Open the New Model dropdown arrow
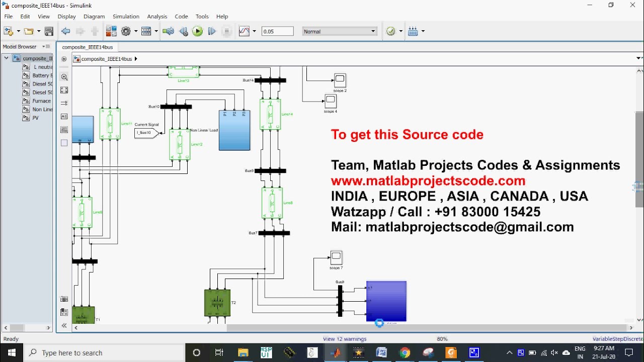Viewport: 644px width, 362px height. pyautogui.click(x=19, y=31)
